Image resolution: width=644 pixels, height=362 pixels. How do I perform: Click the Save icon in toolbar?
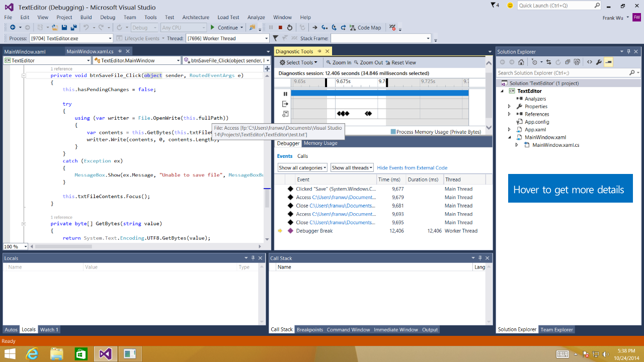pyautogui.click(x=65, y=28)
